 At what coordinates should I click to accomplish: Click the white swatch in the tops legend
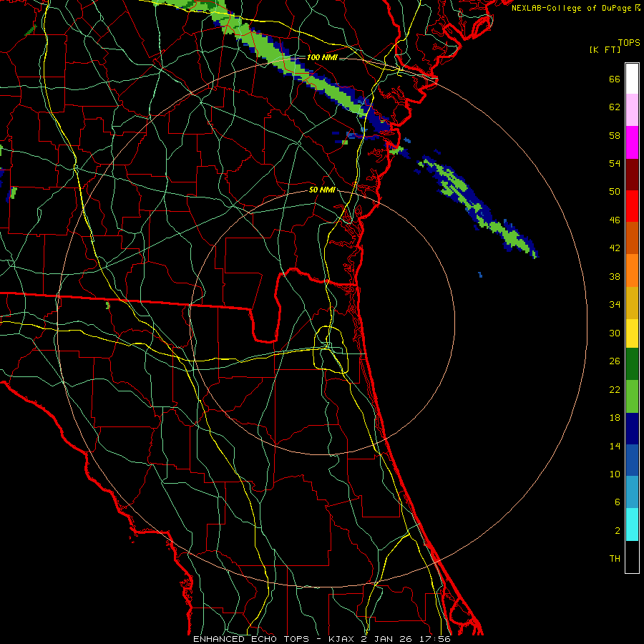coord(632,79)
